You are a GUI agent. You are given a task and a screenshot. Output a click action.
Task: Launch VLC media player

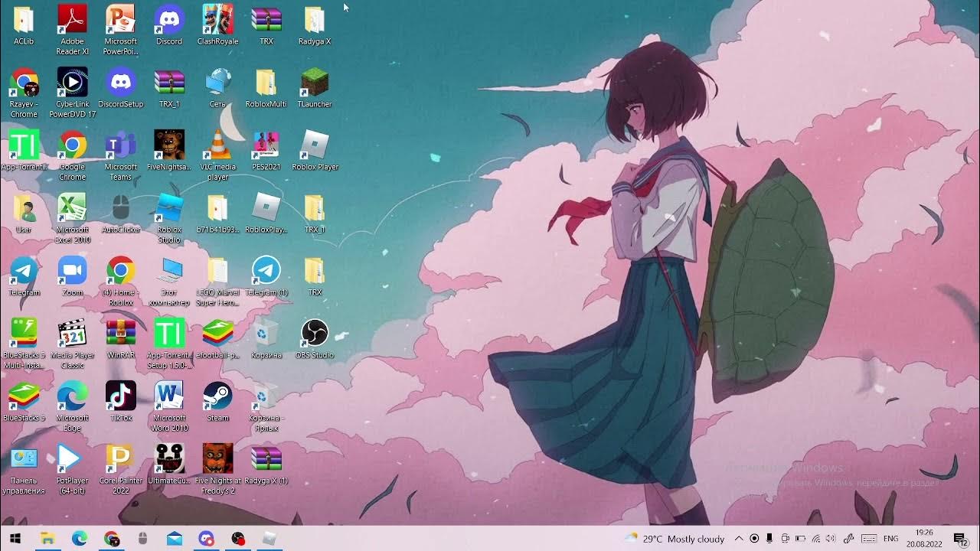click(218, 155)
